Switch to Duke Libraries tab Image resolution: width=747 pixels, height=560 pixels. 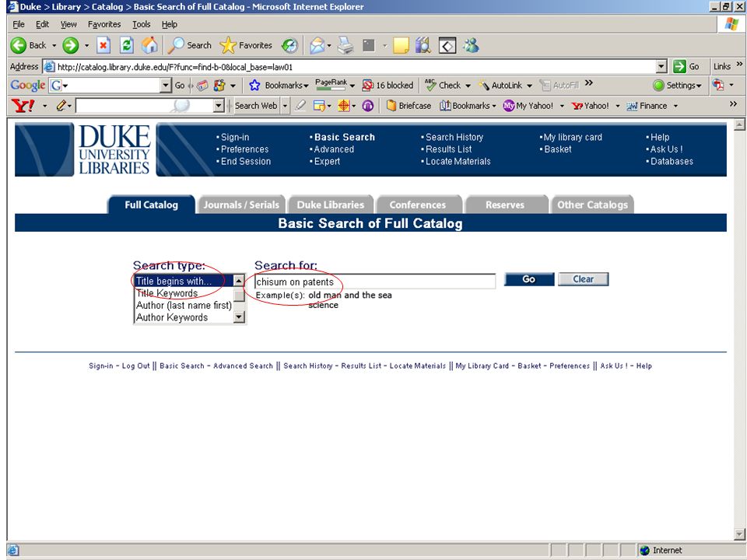coord(331,205)
